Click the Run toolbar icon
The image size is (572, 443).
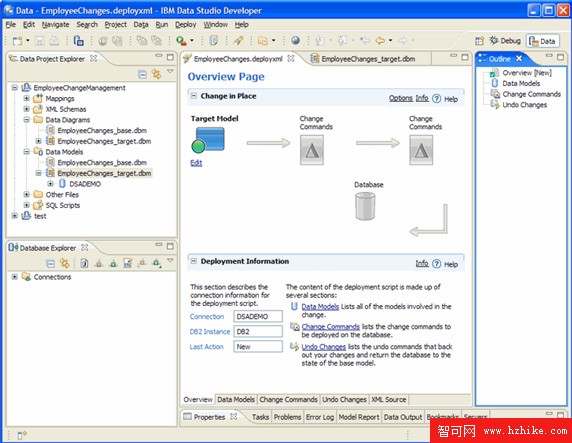[181, 41]
